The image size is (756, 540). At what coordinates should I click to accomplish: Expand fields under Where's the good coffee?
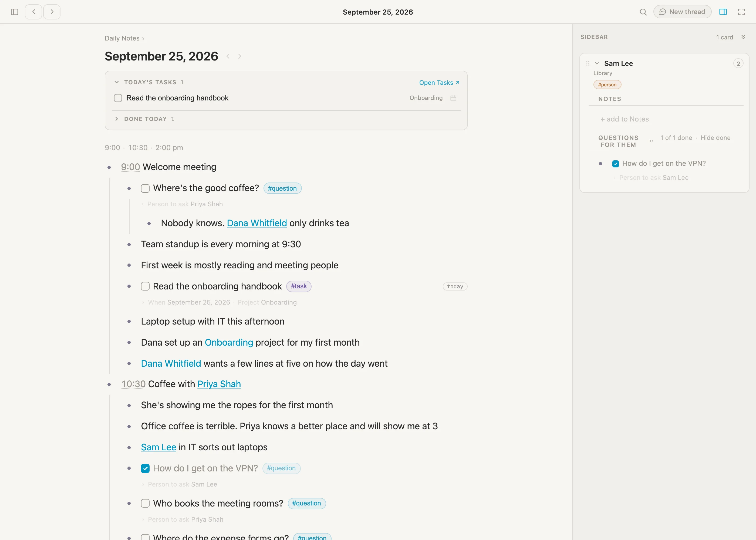(143, 204)
